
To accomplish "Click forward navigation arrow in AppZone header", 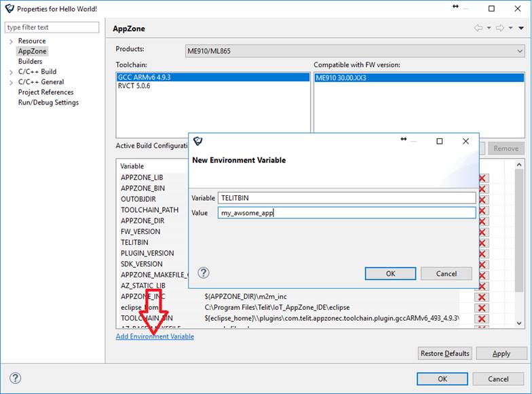I will point(499,28).
